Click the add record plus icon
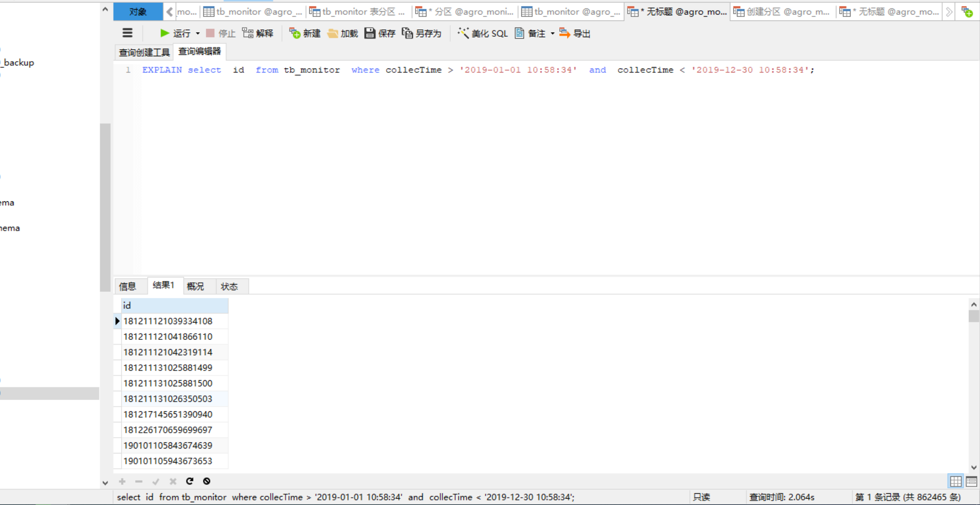Image resolution: width=980 pixels, height=505 pixels. (122, 481)
